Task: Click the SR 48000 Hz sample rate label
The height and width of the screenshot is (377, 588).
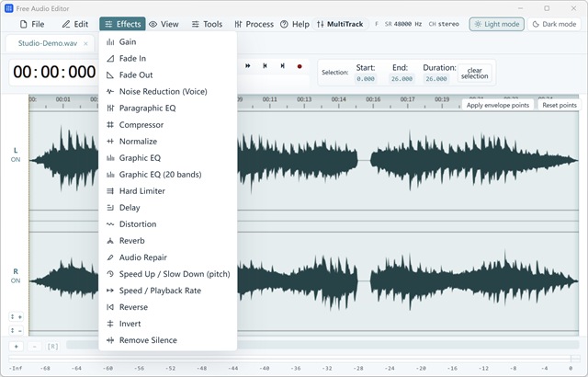Action: coord(403,24)
